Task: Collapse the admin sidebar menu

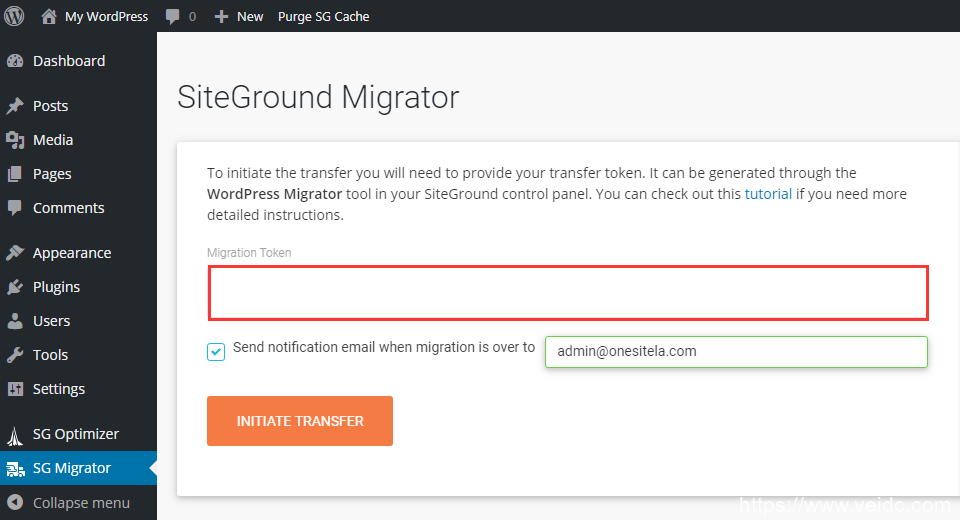Action: [80, 502]
